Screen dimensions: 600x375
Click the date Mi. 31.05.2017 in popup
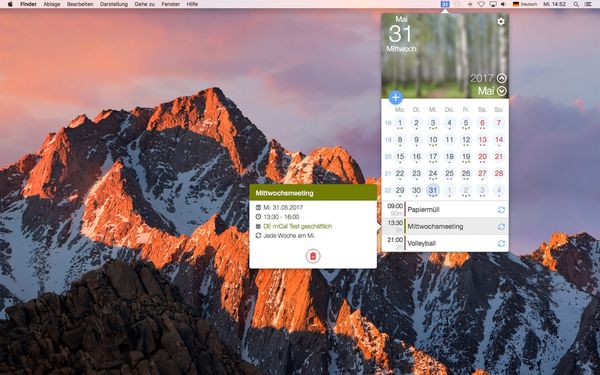[x=283, y=207]
